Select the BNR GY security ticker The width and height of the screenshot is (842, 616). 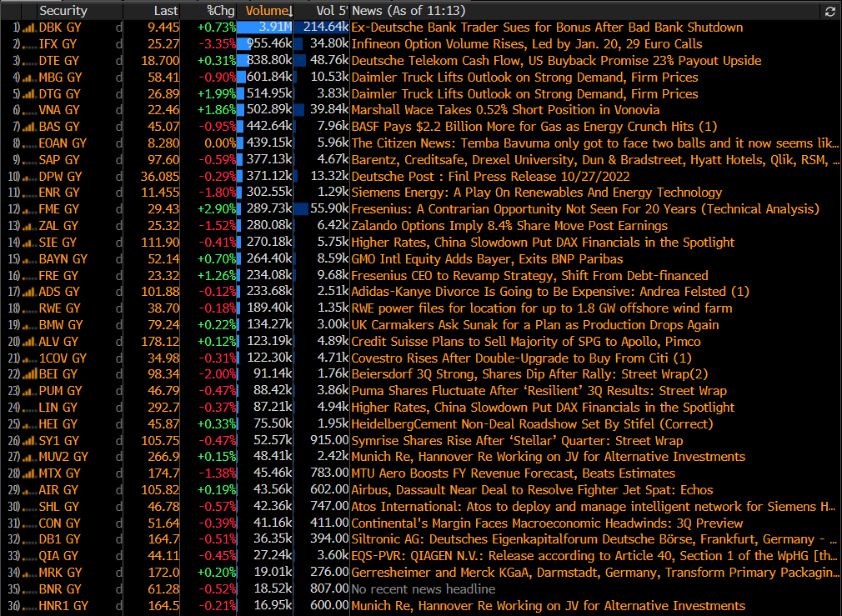[60, 590]
